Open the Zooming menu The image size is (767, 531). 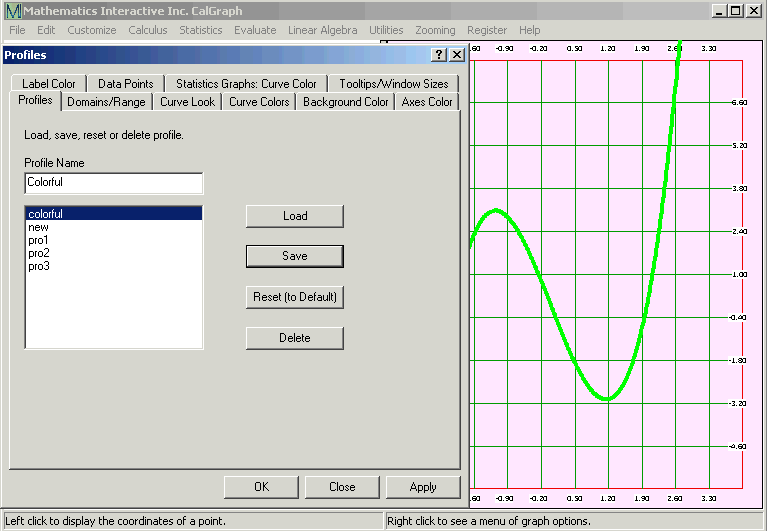click(435, 30)
